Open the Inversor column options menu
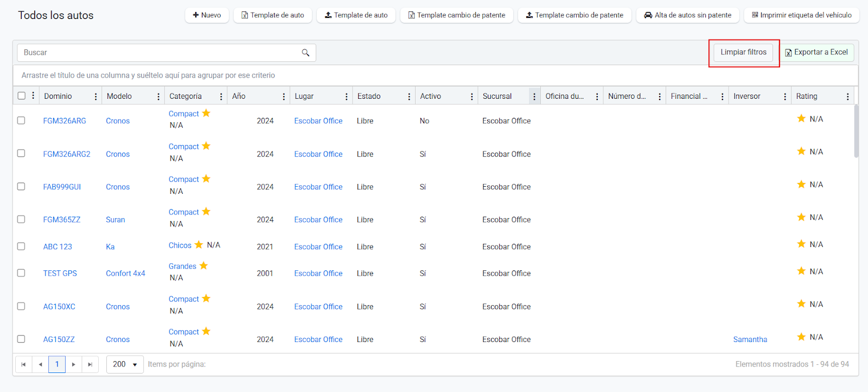Viewport: 868px width, 392px height. (785, 97)
